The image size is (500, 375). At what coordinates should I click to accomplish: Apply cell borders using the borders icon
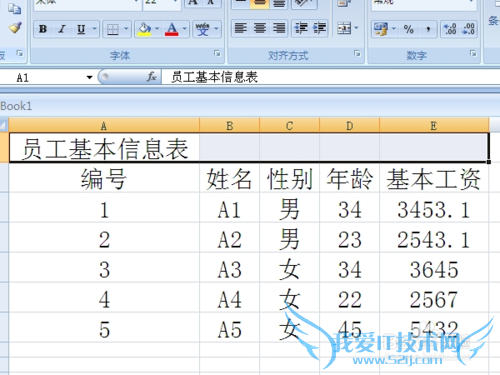point(113,29)
